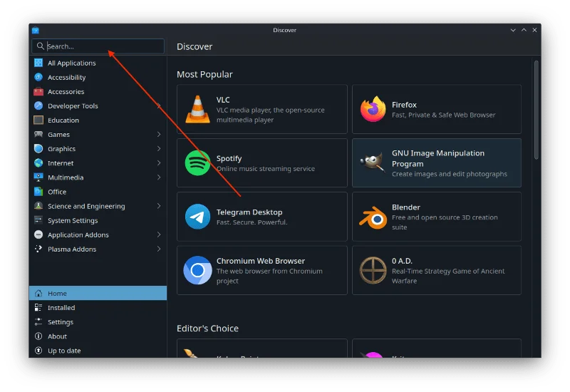Screen dimensions: 570x392
Task: Open the Office category
Action: (57, 192)
